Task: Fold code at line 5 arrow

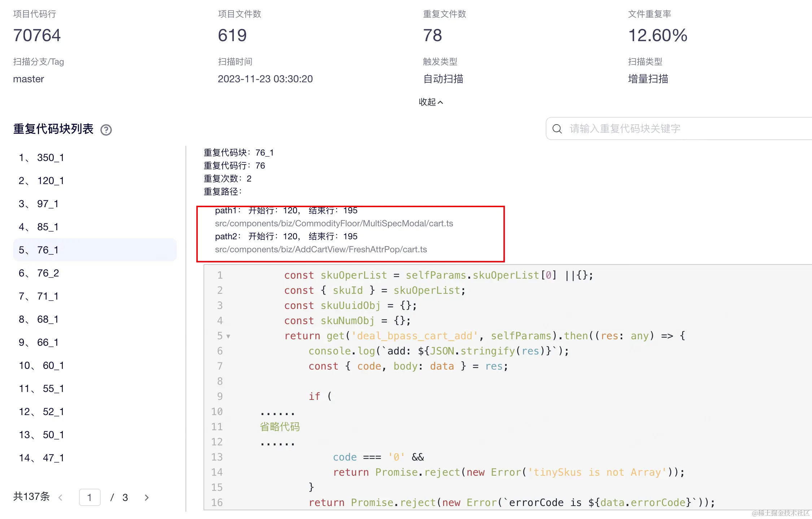Action: coord(228,336)
